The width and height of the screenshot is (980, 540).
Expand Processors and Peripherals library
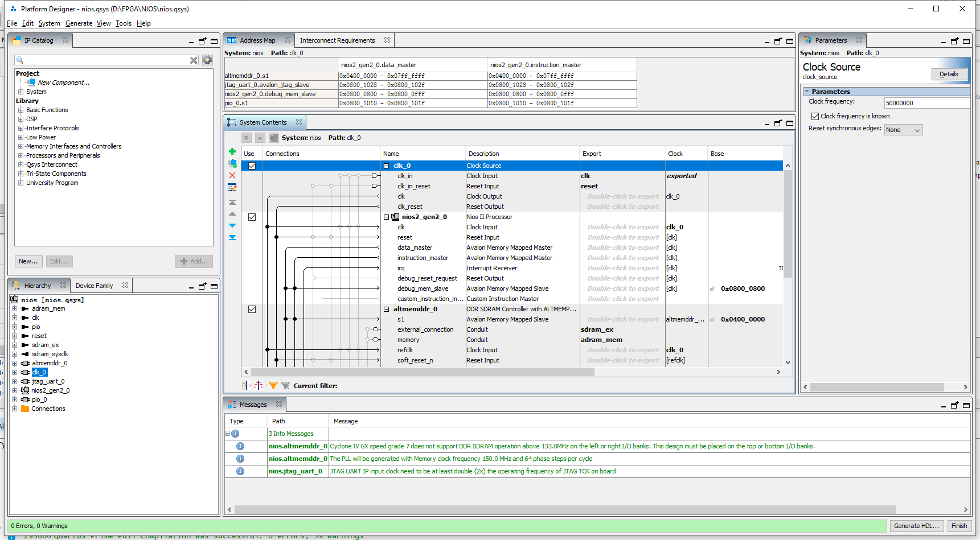point(21,155)
